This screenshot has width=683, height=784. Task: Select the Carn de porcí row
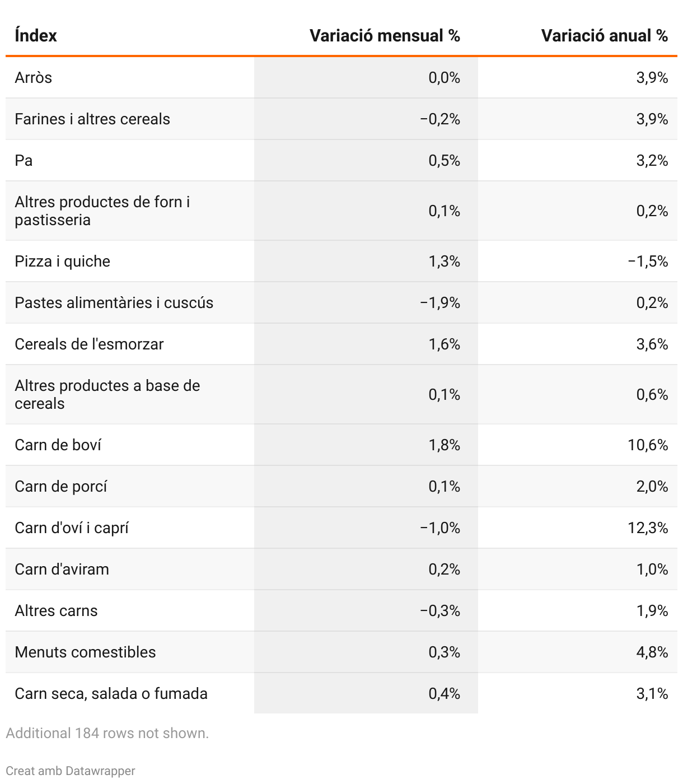pos(341,486)
